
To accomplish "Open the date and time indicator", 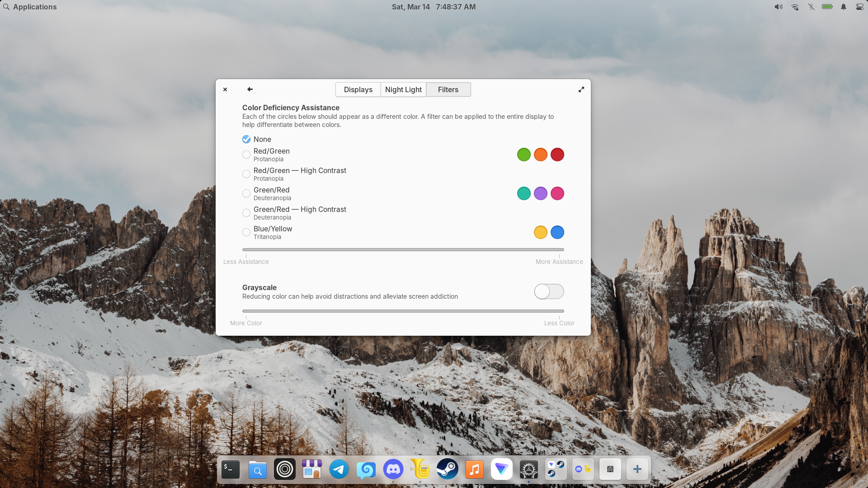I will coord(434,7).
